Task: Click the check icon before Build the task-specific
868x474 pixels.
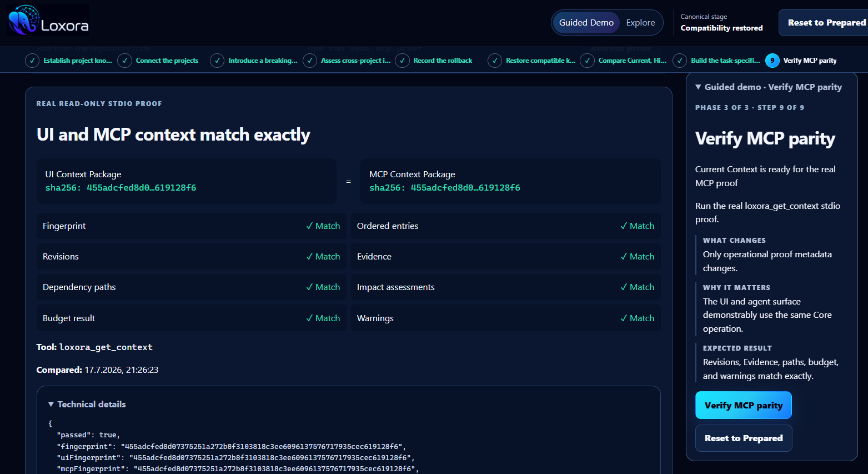Action: (x=680, y=61)
